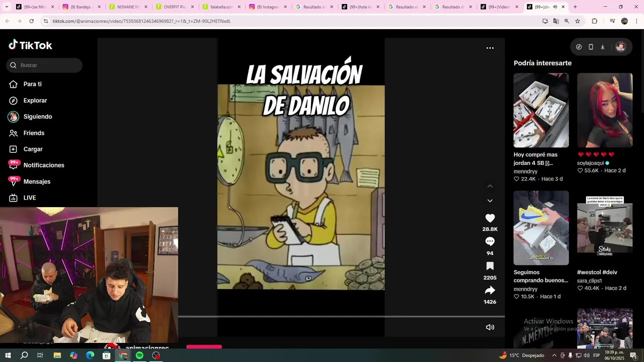Open the taskbar volume control icon
Screen dimensions: 644x362
pos(586,355)
